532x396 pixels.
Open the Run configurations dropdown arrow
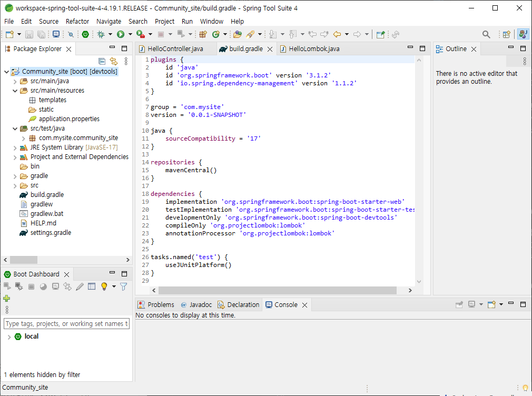click(130, 34)
